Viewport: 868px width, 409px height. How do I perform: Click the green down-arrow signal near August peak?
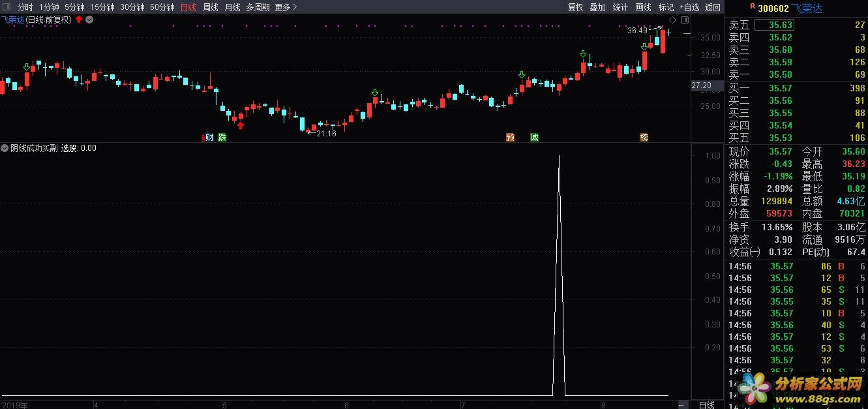click(644, 46)
